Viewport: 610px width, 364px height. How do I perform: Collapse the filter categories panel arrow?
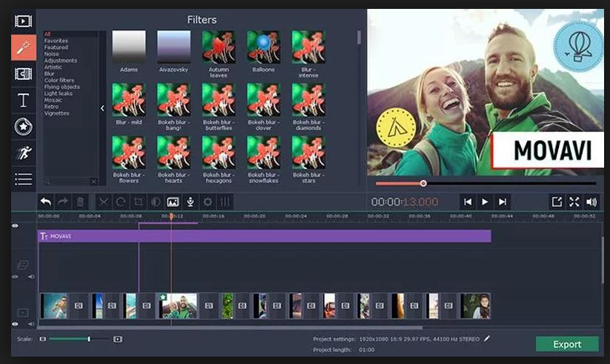102,108
